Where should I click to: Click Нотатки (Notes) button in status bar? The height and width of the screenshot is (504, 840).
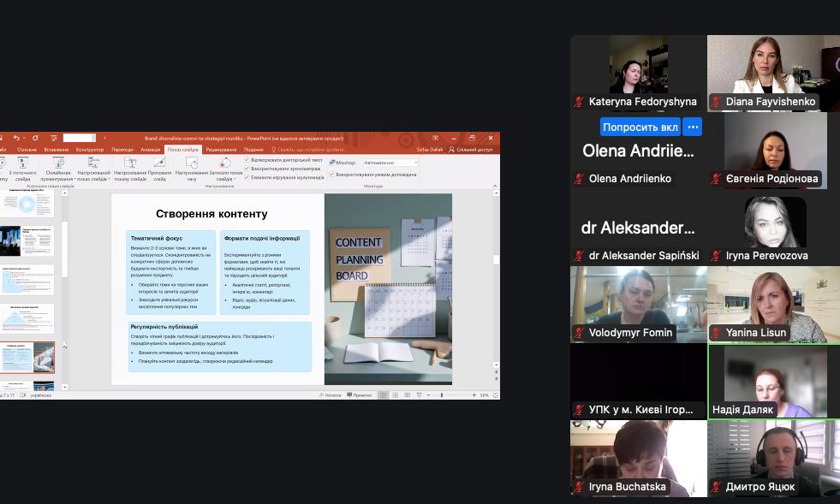330,395
